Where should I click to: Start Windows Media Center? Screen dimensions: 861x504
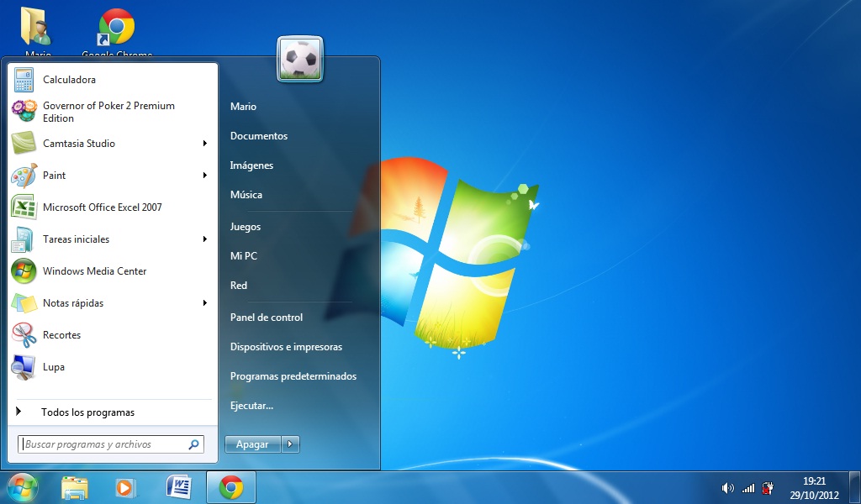[94, 271]
